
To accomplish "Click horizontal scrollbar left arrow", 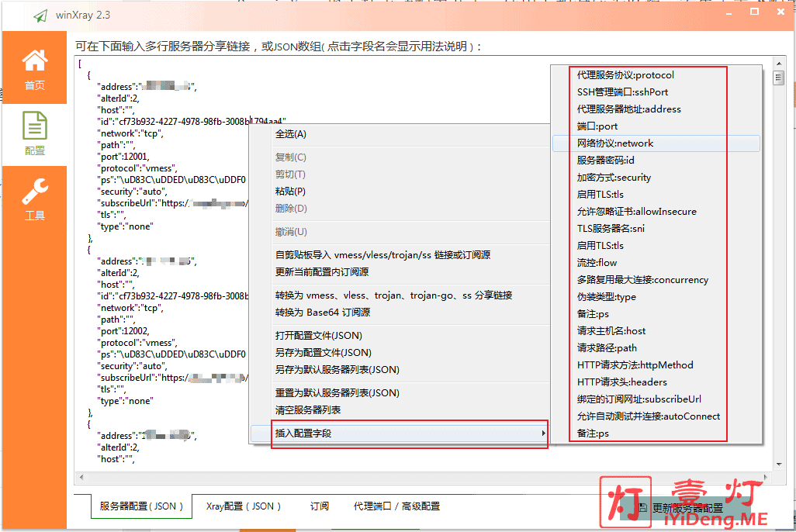I will click(81, 477).
